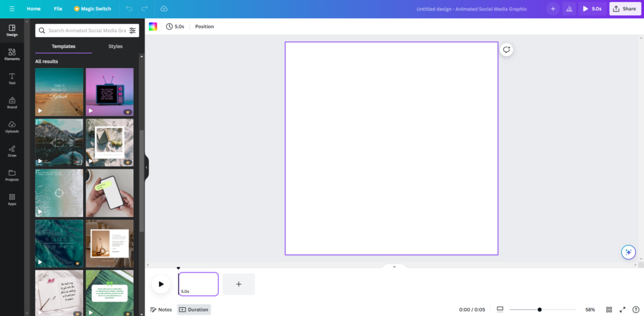Open the File menu
The height and width of the screenshot is (316, 644).
point(58,9)
